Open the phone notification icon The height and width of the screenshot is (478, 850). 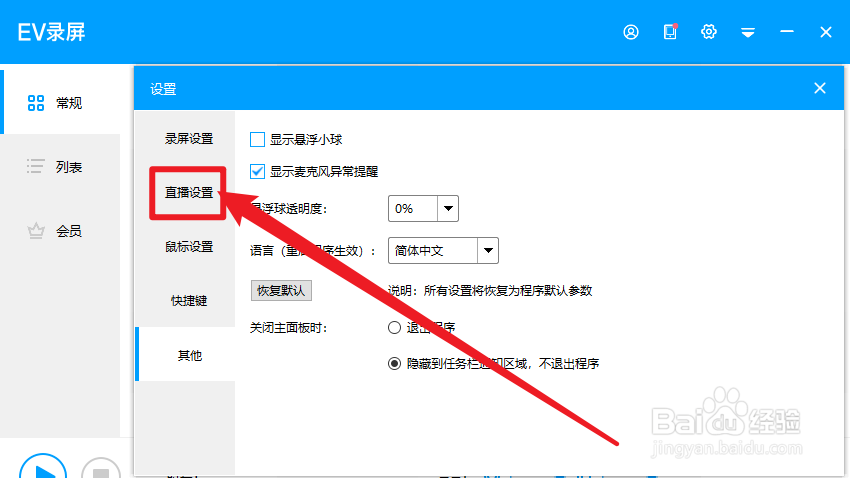[x=671, y=32]
